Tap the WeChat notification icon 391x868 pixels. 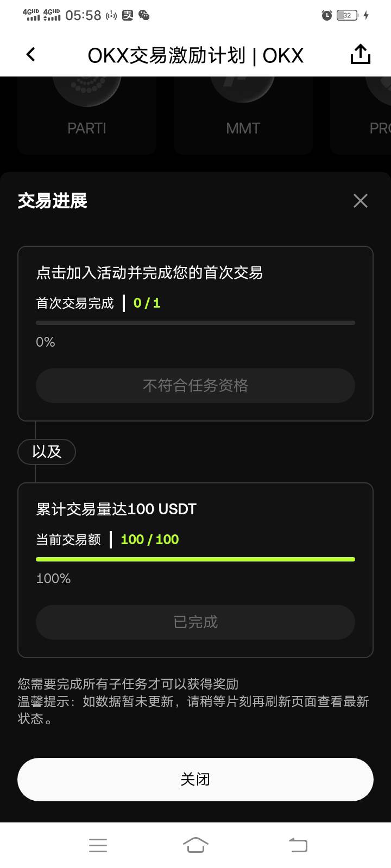144,15
